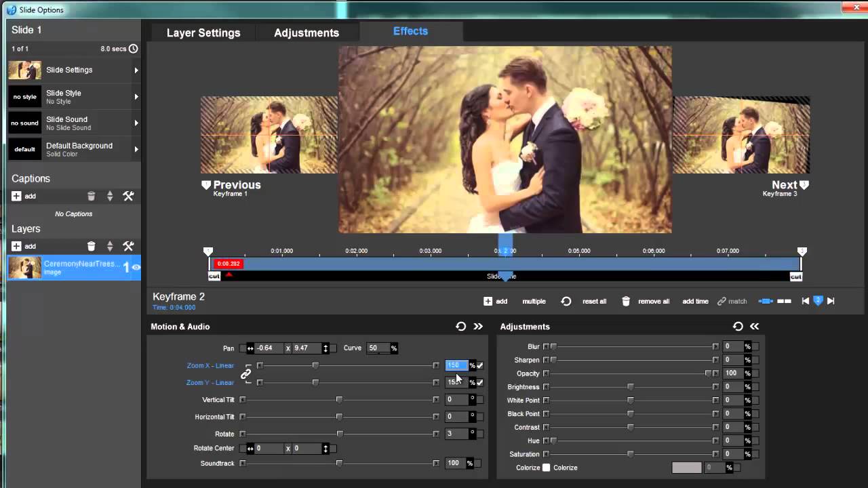868x488 pixels.
Task: Click the reset all circular arrow icon
Action: pyautogui.click(x=566, y=301)
